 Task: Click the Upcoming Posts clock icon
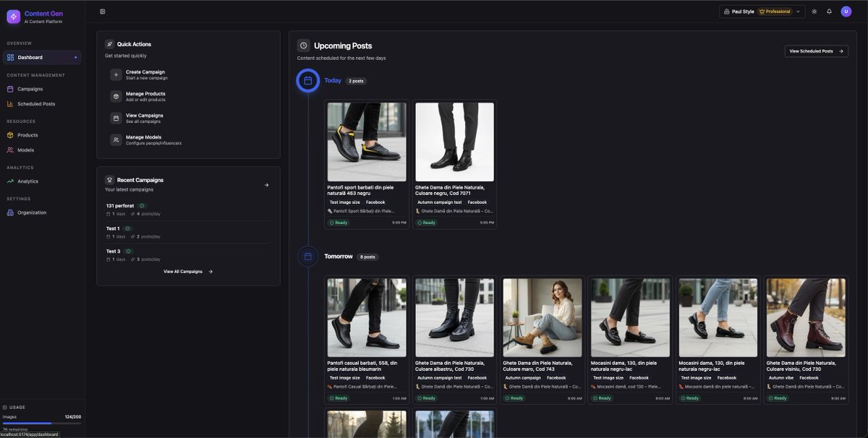(x=303, y=46)
